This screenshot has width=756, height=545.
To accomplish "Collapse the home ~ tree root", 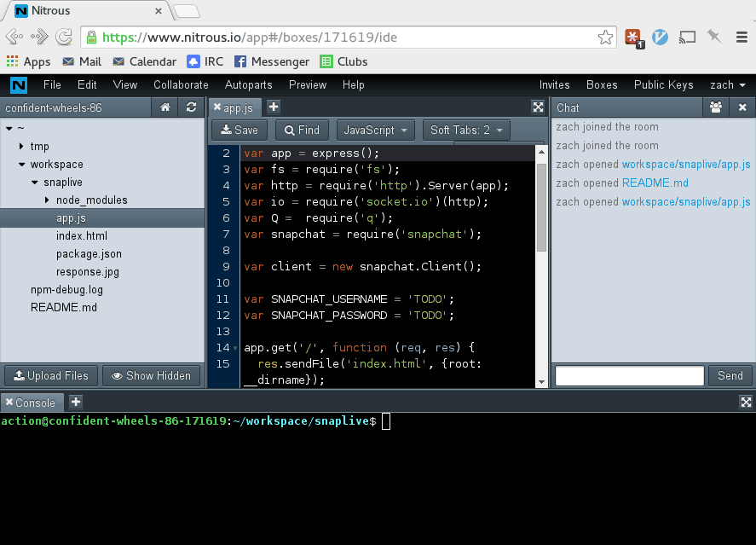I will (9, 128).
